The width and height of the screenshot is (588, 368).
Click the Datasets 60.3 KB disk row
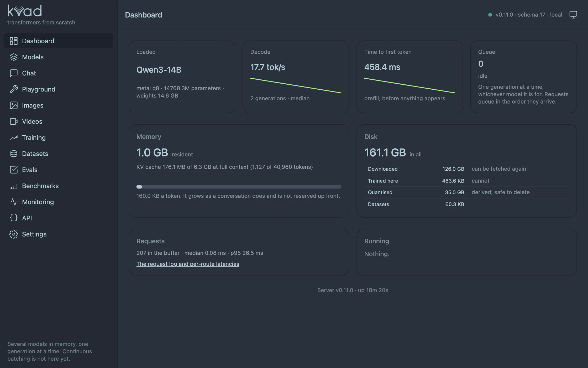(x=466, y=204)
